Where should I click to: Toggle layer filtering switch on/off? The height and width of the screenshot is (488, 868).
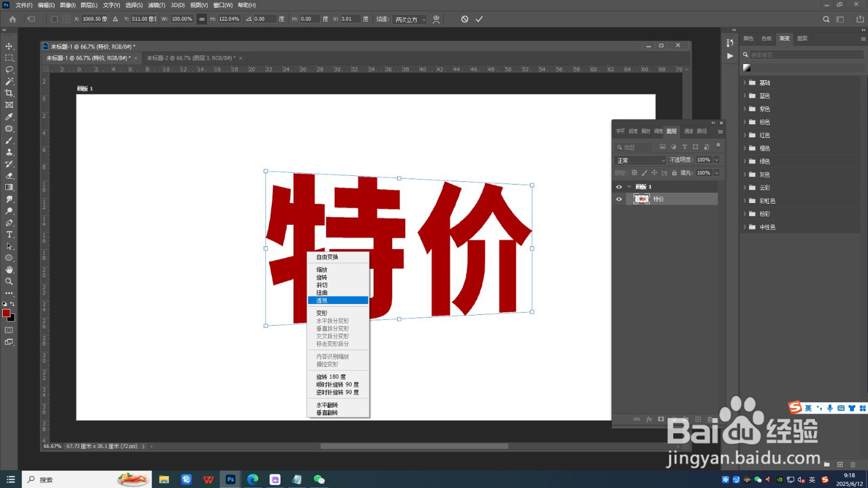point(718,145)
